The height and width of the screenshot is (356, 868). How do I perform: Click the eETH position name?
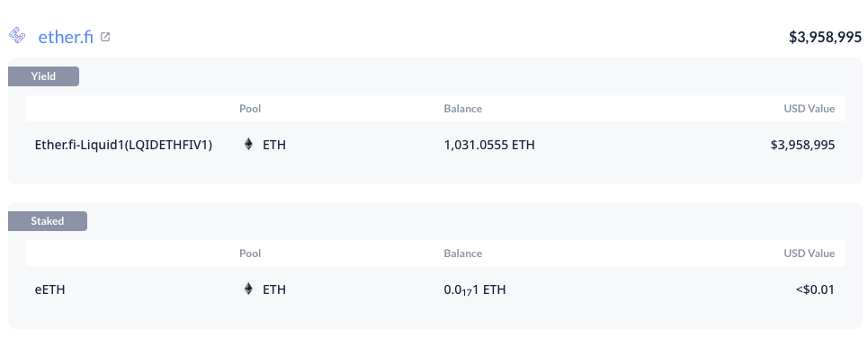click(49, 289)
